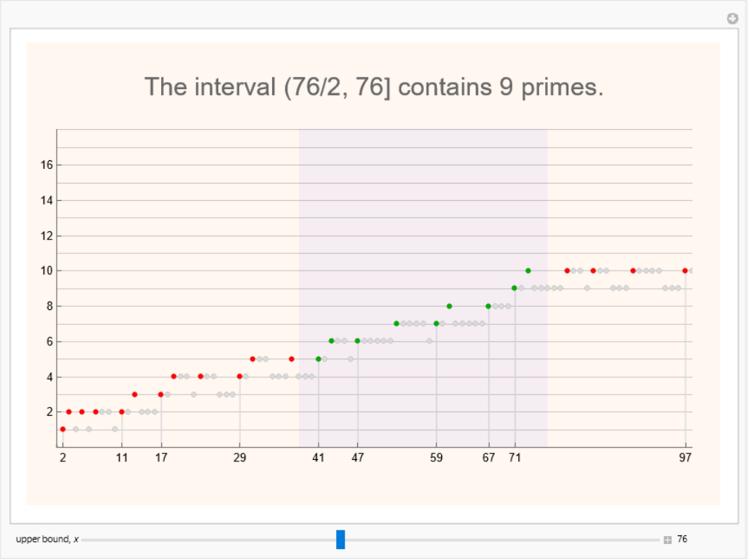This screenshot has height=560, width=749.
Task: Click the x-axis tick label 59
Action: click(435, 458)
